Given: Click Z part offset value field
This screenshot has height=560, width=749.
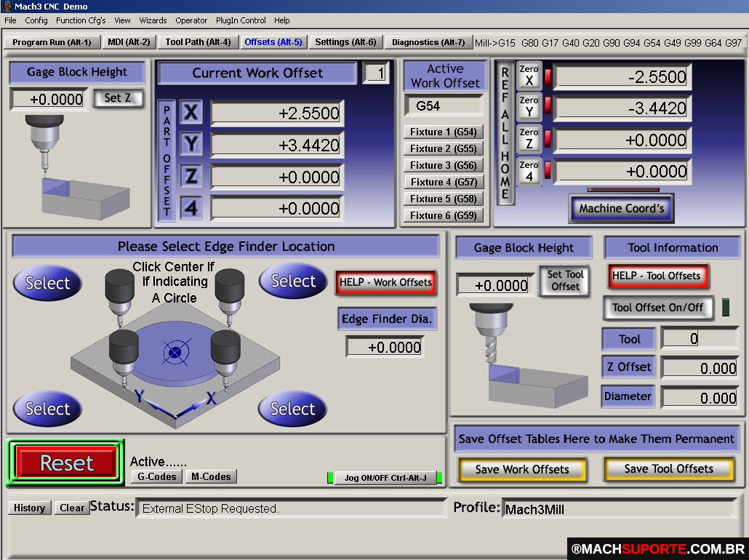Looking at the screenshot, I should 277,177.
